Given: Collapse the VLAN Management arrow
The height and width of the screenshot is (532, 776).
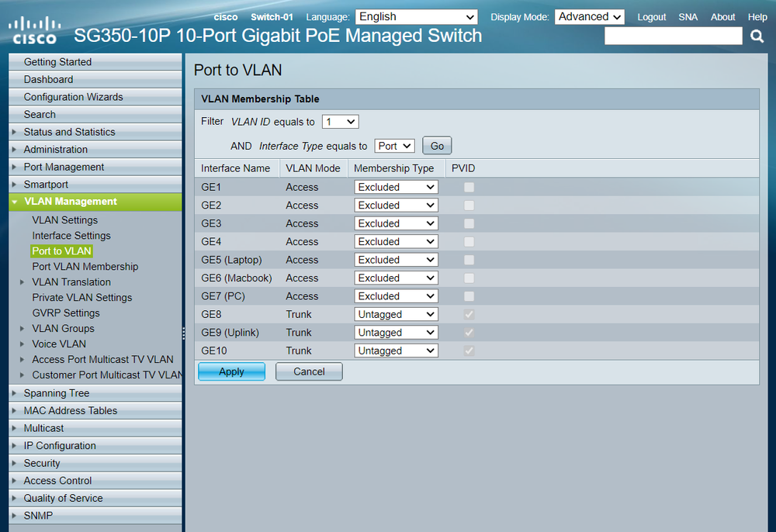Looking at the screenshot, I should [x=15, y=202].
